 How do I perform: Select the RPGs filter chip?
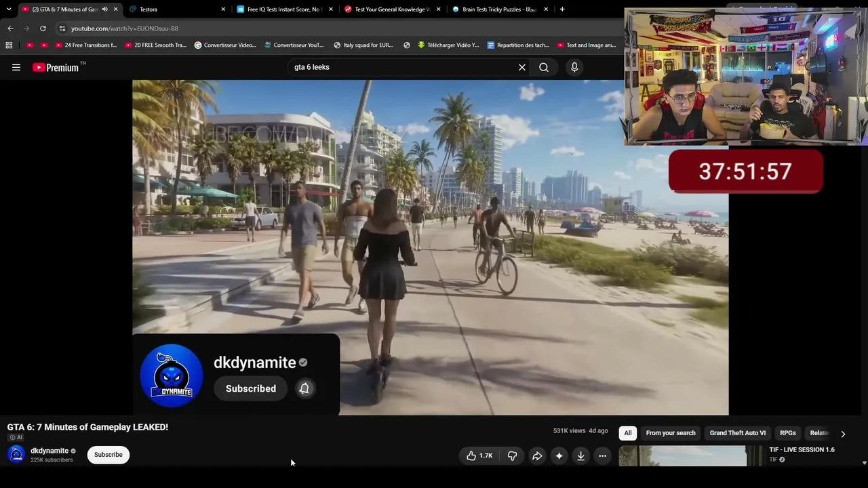788,433
